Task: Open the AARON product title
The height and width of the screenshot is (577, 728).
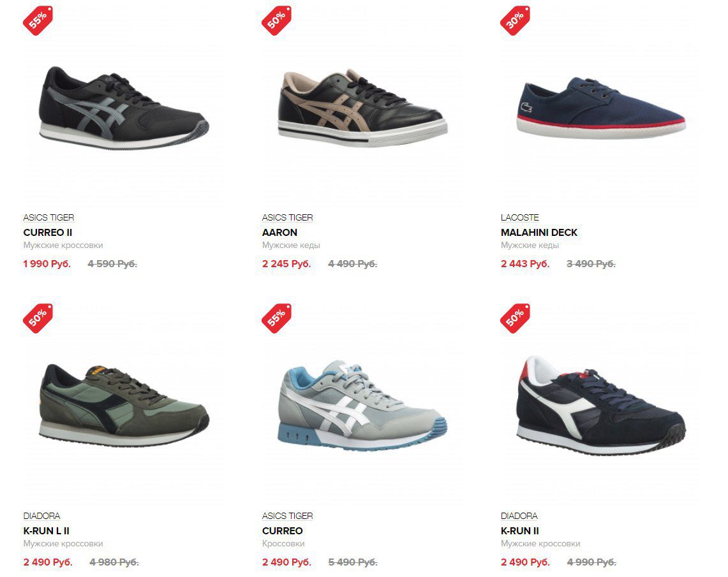Action: [279, 232]
